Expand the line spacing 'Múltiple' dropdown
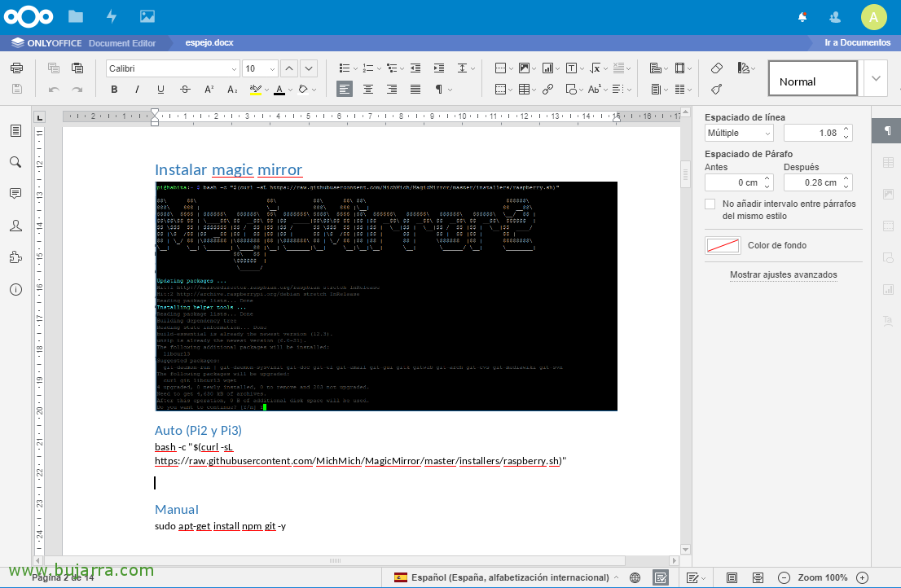The height and width of the screenshot is (588, 901). point(767,133)
